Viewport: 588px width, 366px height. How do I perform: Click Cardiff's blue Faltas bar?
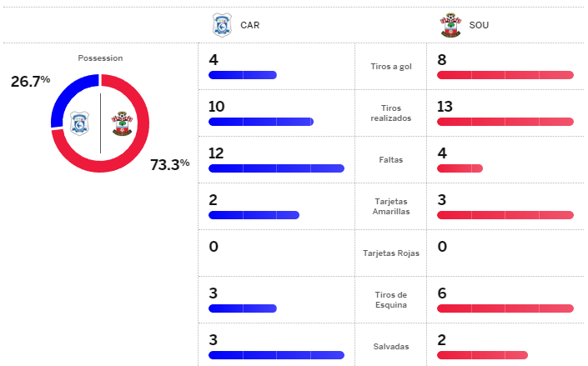276,168
